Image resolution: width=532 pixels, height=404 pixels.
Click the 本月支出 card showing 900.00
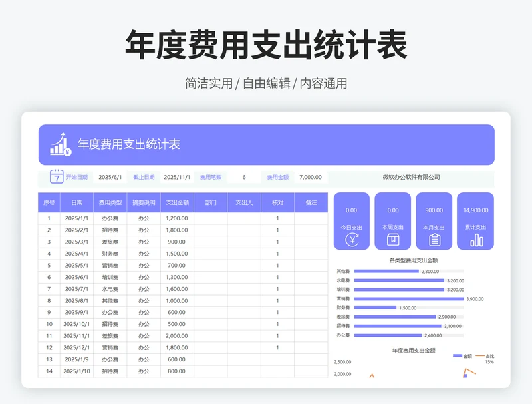[x=434, y=221]
